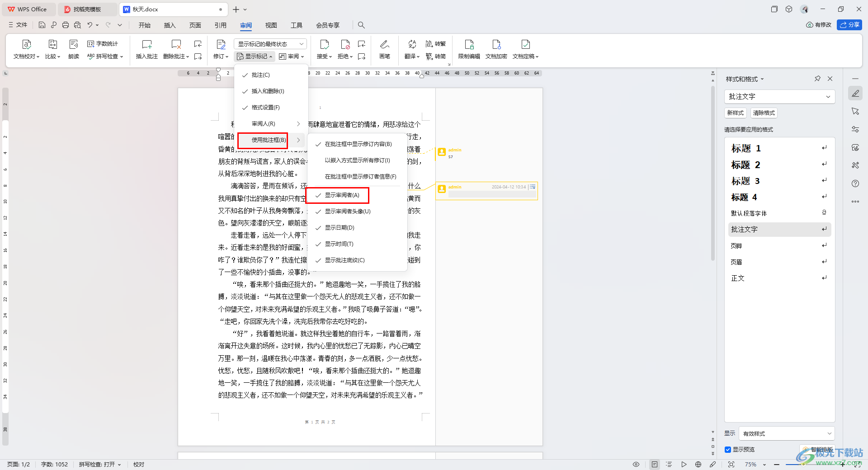Click the zoom out minus button
Viewport: 868px width, 470px height.
(x=776, y=464)
